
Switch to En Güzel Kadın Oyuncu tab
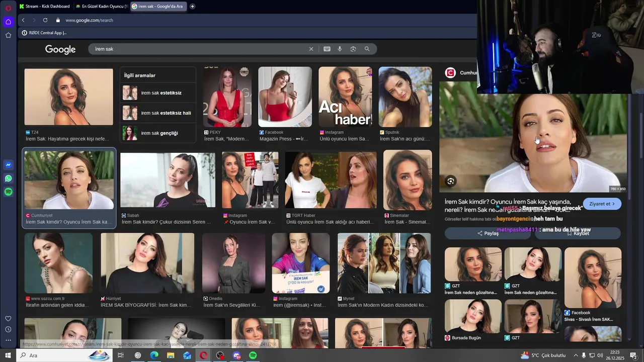point(101,6)
